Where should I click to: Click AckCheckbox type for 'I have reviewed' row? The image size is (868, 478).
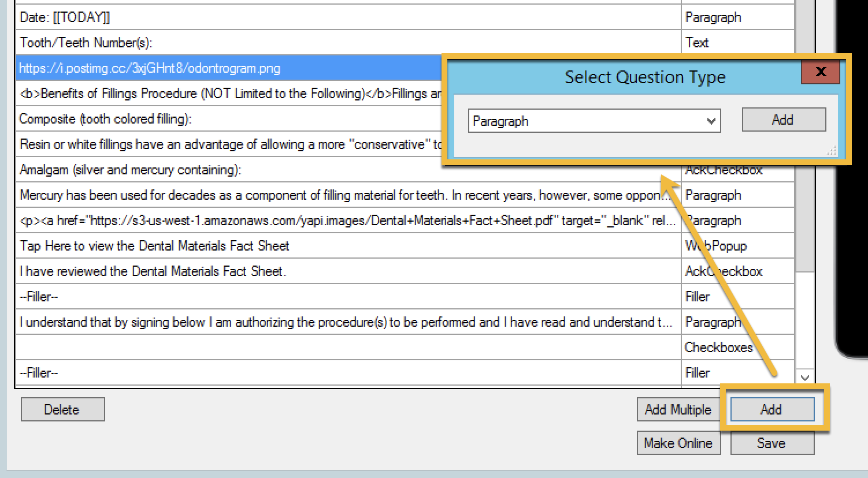point(737,271)
